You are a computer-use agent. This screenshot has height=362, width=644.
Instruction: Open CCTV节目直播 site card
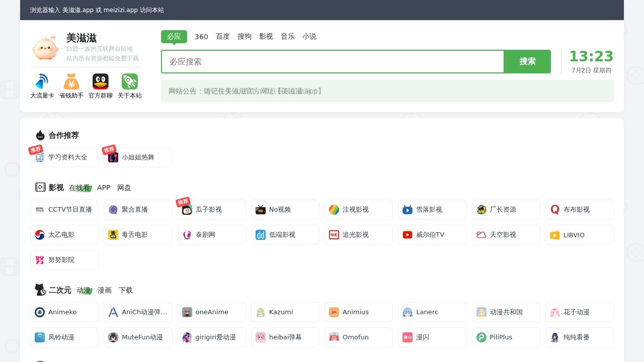pyautogui.click(x=64, y=210)
